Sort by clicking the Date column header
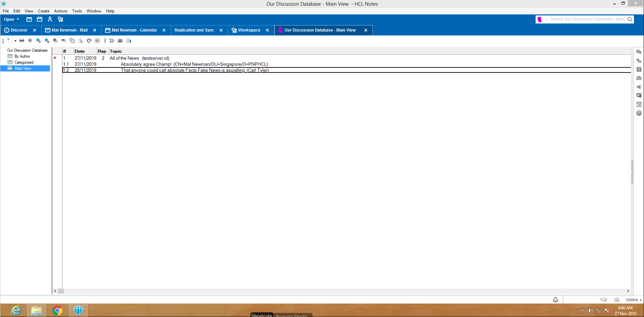Image resolution: width=644 pixels, height=317 pixels. point(80,51)
